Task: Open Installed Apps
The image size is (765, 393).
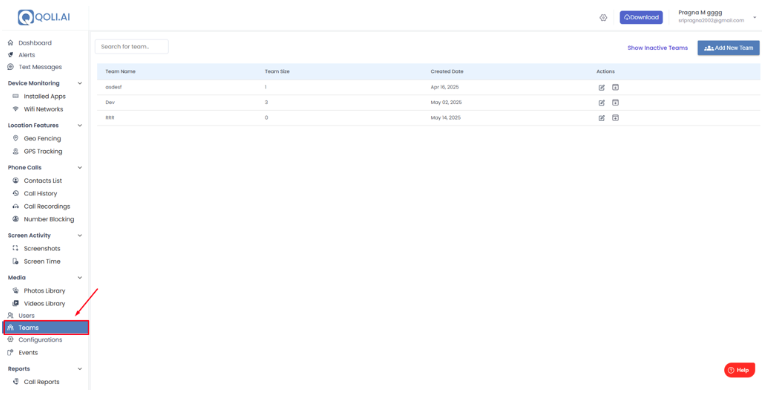Action: point(44,97)
